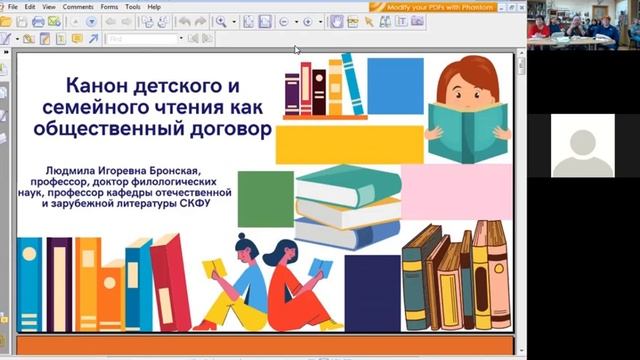This screenshot has width=640, height=360.
Task: Click the Zoom Out minus icon
Action: tap(284, 22)
